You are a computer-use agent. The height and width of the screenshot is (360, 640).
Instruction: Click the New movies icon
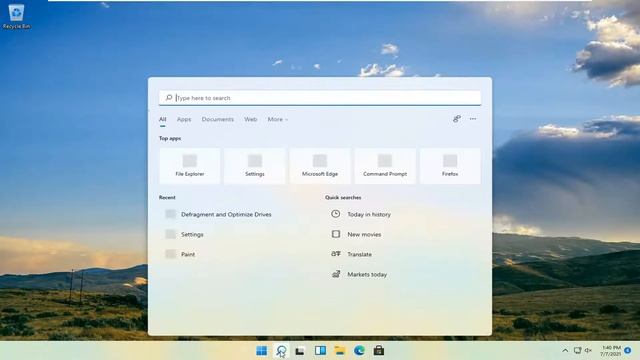tap(336, 234)
